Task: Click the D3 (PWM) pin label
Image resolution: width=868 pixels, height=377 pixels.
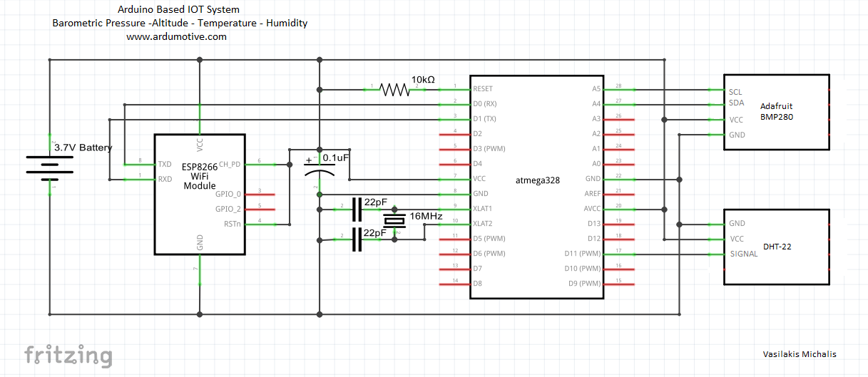Action: pos(489,149)
